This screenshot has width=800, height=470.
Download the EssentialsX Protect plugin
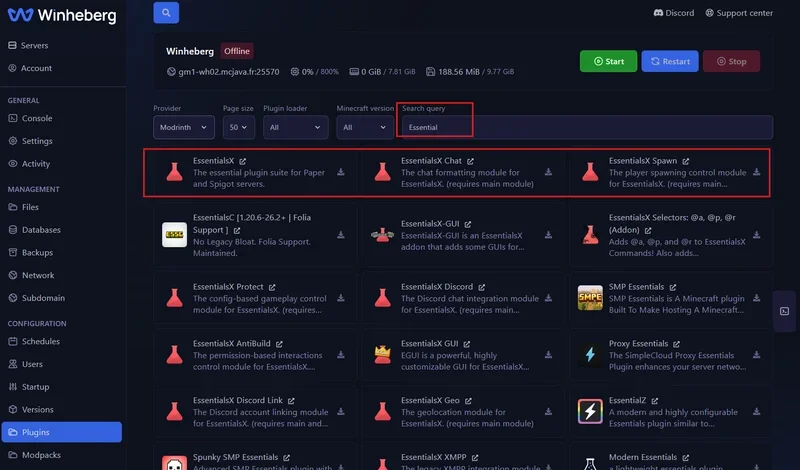pos(341,298)
